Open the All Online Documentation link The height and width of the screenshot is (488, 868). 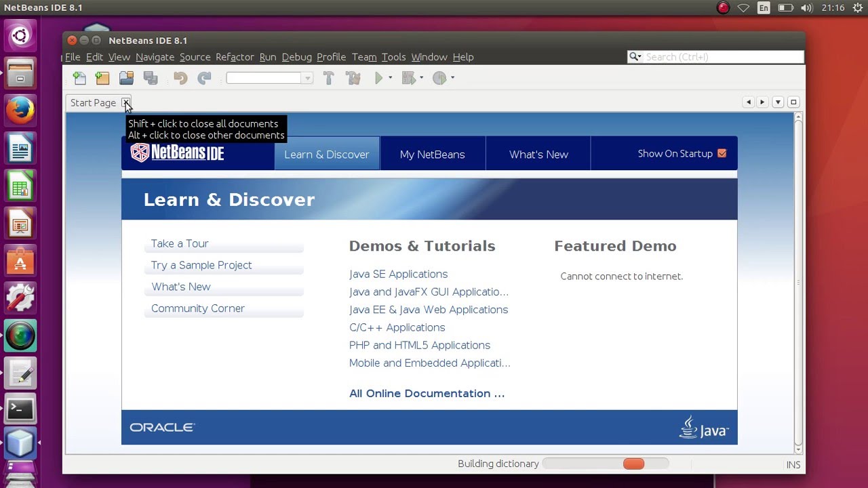(x=427, y=393)
